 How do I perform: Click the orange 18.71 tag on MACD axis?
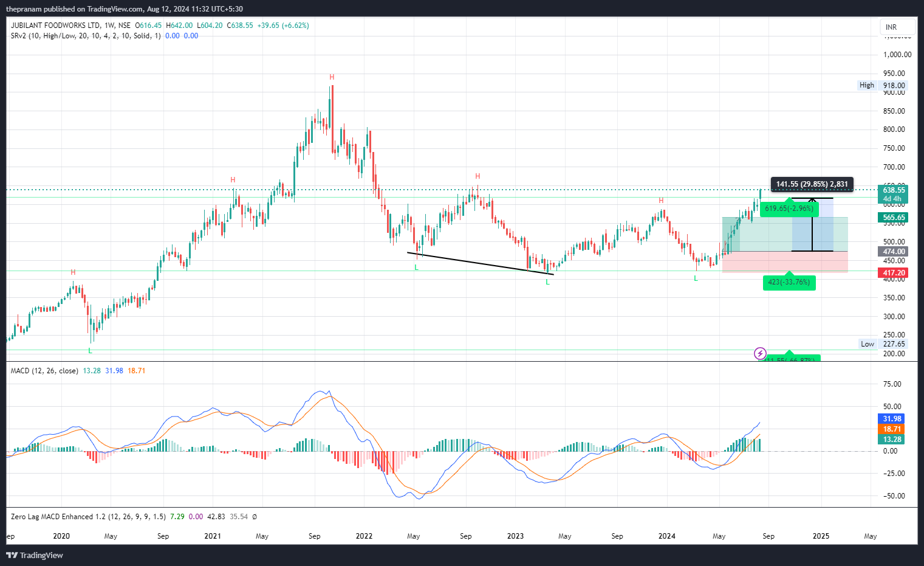tap(892, 429)
